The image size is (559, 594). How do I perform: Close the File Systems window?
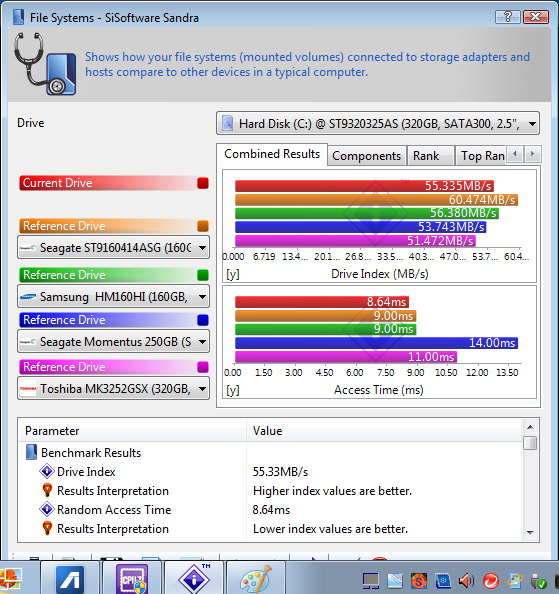536,17
